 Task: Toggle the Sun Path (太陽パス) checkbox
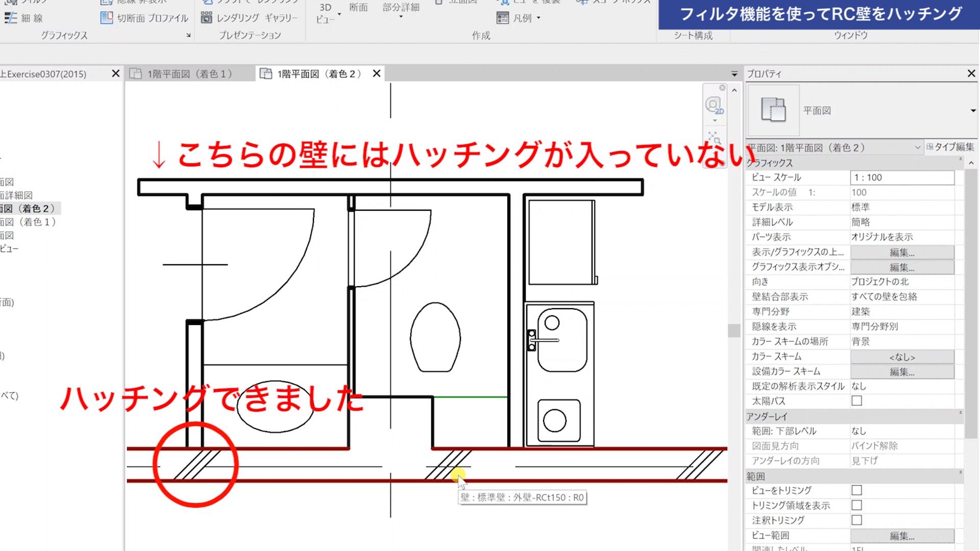pyautogui.click(x=856, y=401)
